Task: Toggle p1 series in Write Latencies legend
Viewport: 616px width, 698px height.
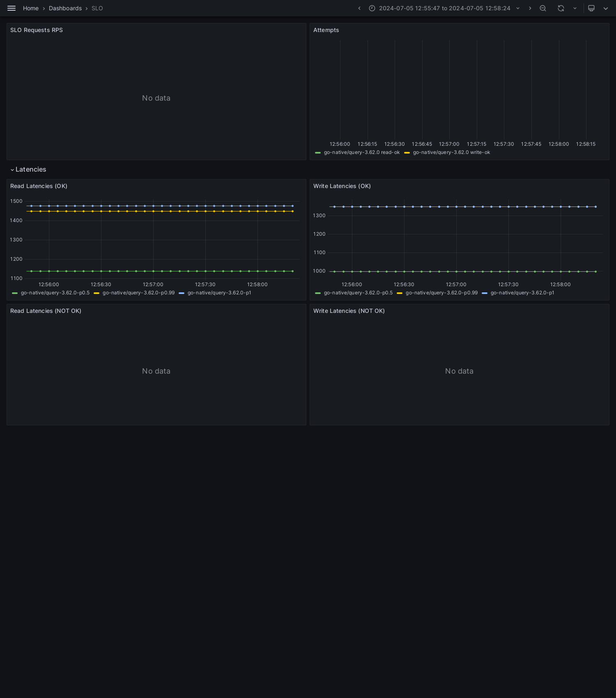Action: [522, 293]
